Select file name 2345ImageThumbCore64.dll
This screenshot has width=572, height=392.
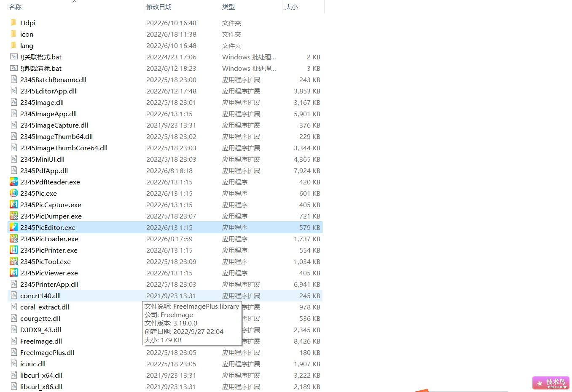(x=64, y=148)
